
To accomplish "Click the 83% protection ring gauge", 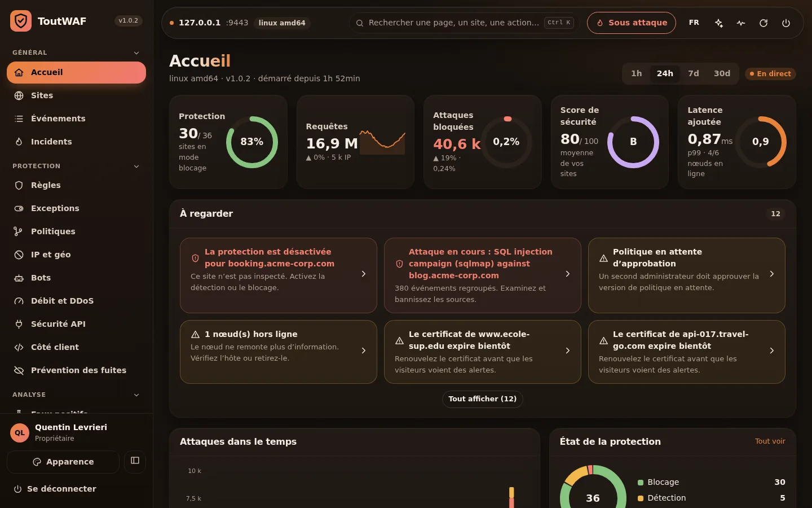I will pos(252,142).
